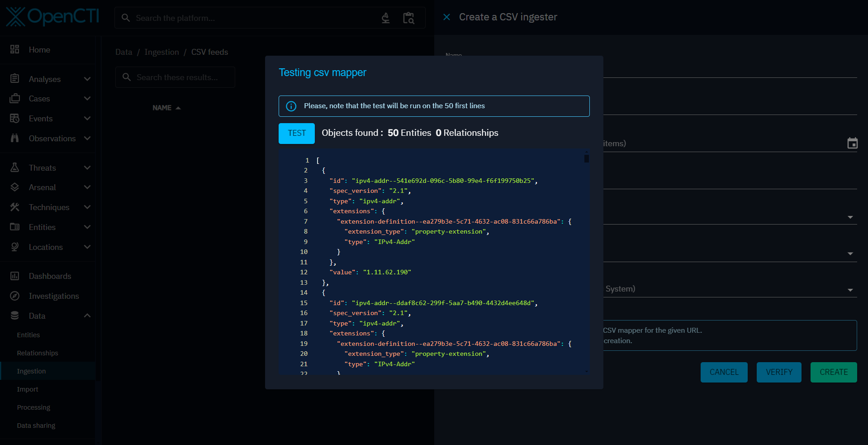Viewport: 868px width, 445px height.
Task: Click the Analyses clipboard icon
Action: pyautogui.click(x=14, y=79)
